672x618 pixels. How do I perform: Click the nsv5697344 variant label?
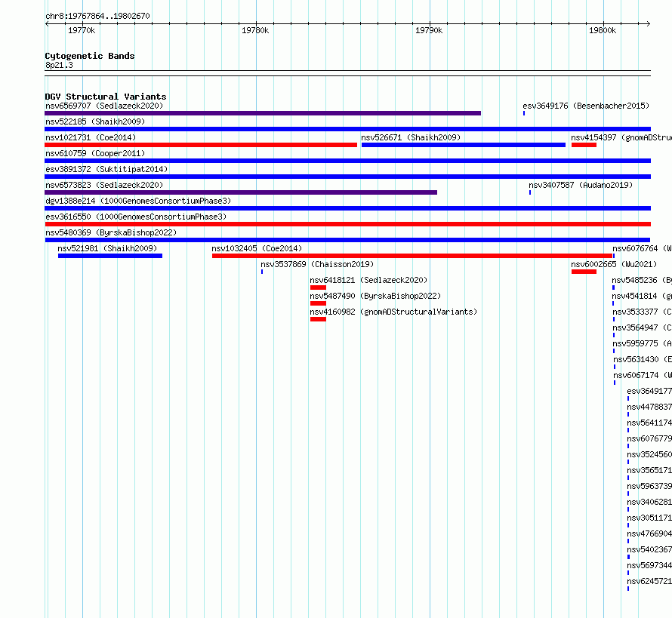[649, 565]
